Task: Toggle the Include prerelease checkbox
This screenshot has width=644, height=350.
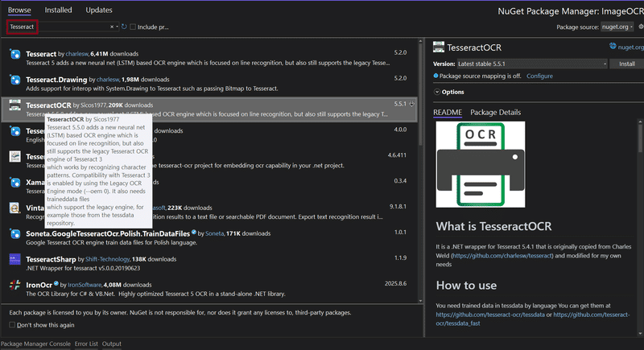Action: click(133, 27)
